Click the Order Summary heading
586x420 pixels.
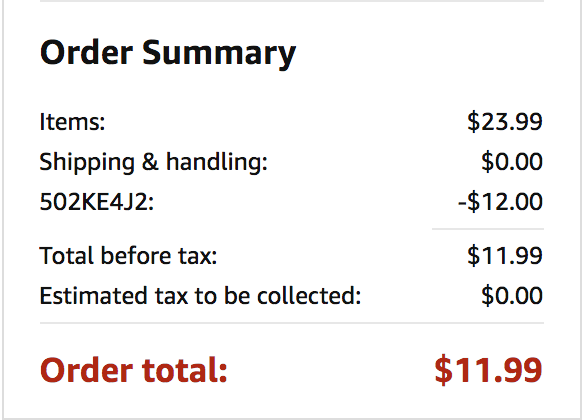click(x=168, y=53)
